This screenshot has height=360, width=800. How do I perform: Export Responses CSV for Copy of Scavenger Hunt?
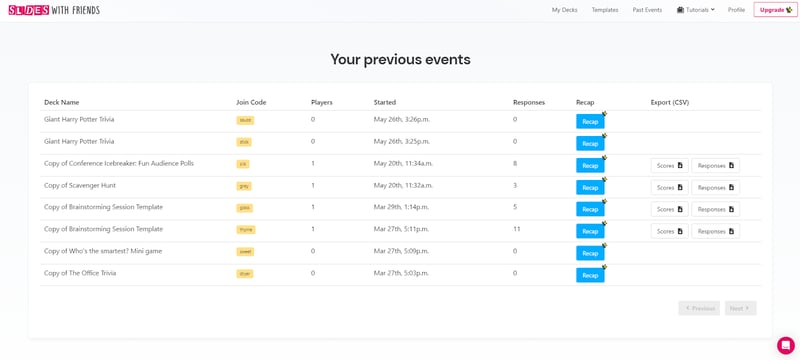[715, 188]
